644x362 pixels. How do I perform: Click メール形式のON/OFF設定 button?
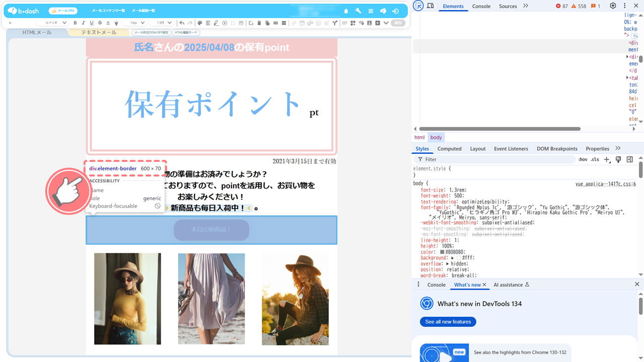151,32
